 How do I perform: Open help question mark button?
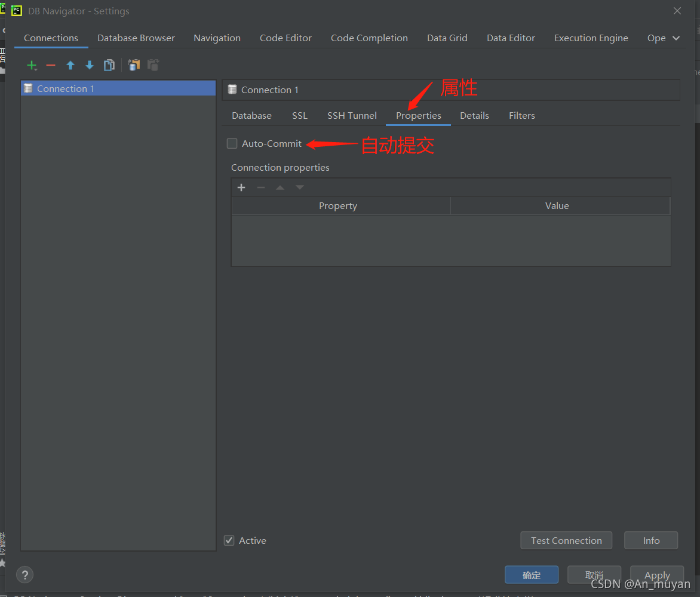pyautogui.click(x=25, y=575)
